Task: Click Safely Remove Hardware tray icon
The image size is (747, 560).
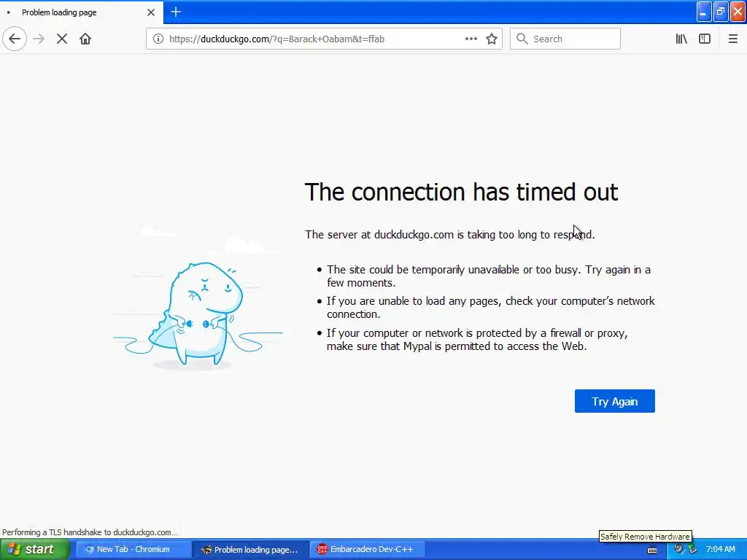Action: pyautogui.click(x=692, y=549)
